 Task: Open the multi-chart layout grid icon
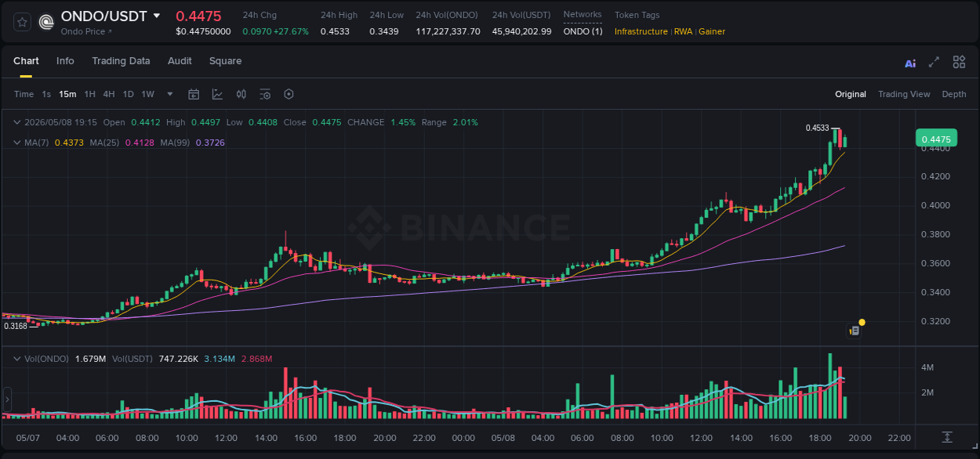pos(959,62)
